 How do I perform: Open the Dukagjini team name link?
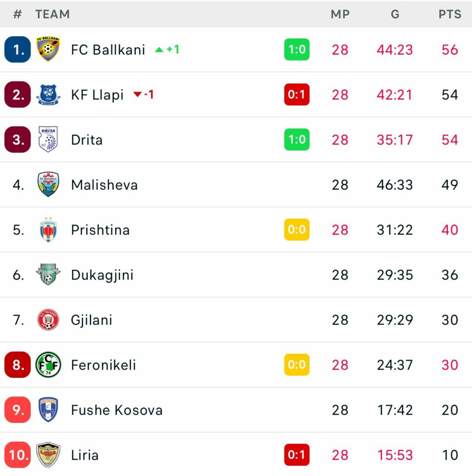(102, 275)
